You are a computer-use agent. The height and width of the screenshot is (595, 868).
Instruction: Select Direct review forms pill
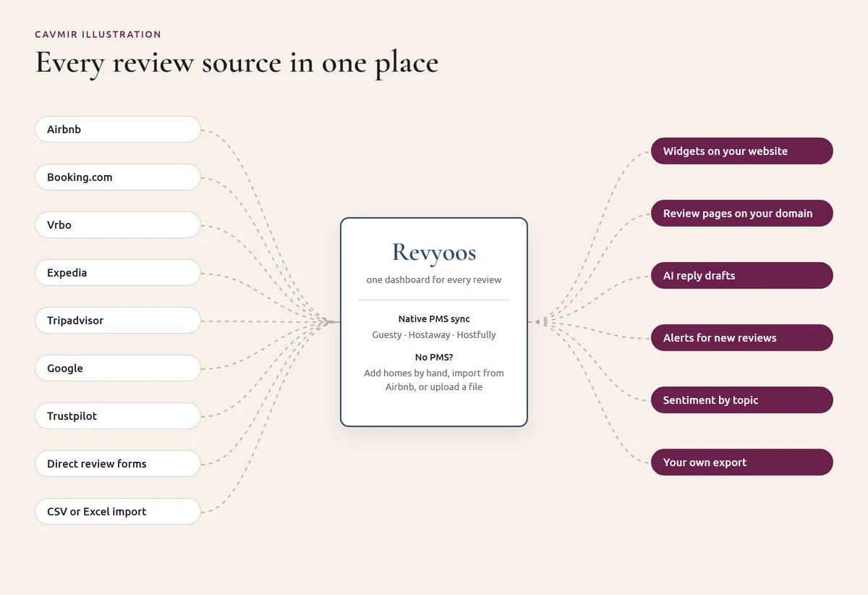pyautogui.click(x=118, y=464)
